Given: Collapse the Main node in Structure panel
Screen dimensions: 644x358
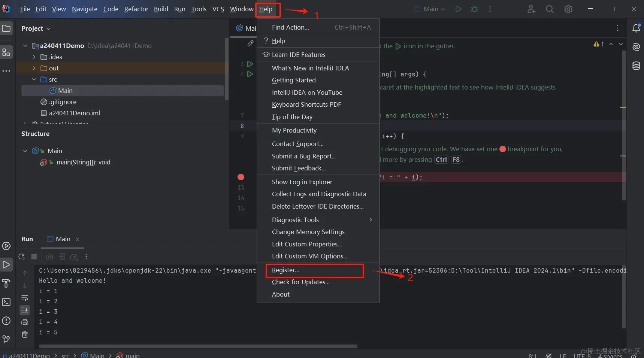Looking at the screenshot, I should (x=25, y=151).
